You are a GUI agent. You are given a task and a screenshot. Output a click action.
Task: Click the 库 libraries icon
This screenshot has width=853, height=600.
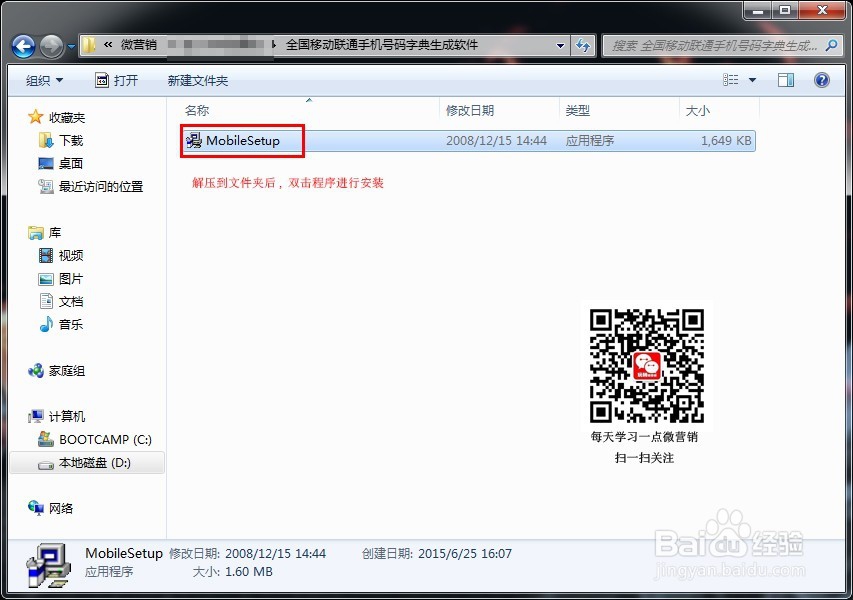click(x=35, y=233)
